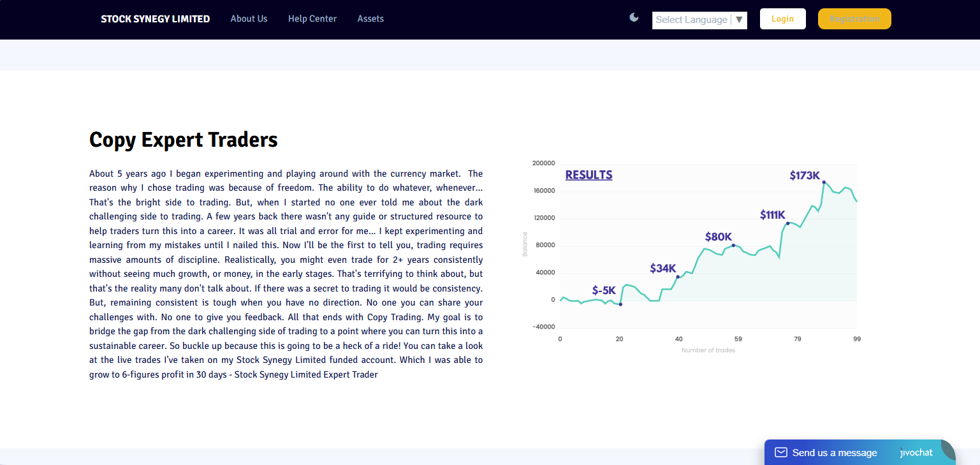Click the envelope icon in chat widget
This screenshot has height=465, width=980.
tap(781, 452)
